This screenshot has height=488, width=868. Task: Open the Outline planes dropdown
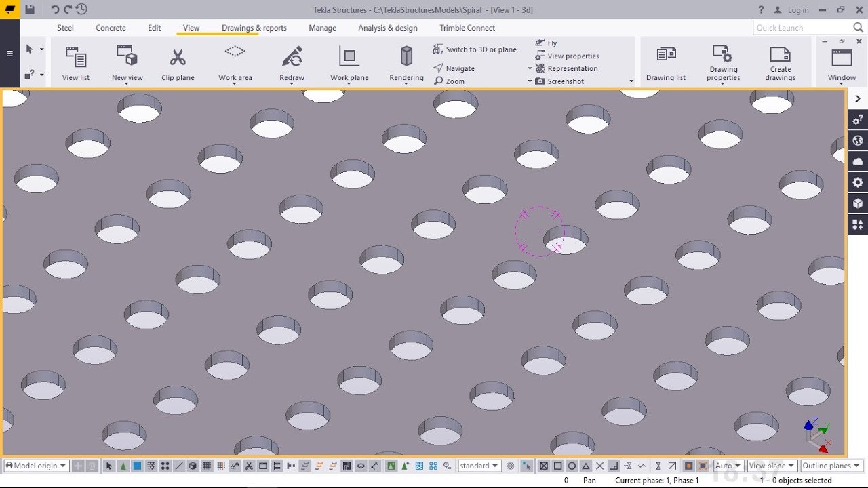[x=831, y=466]
